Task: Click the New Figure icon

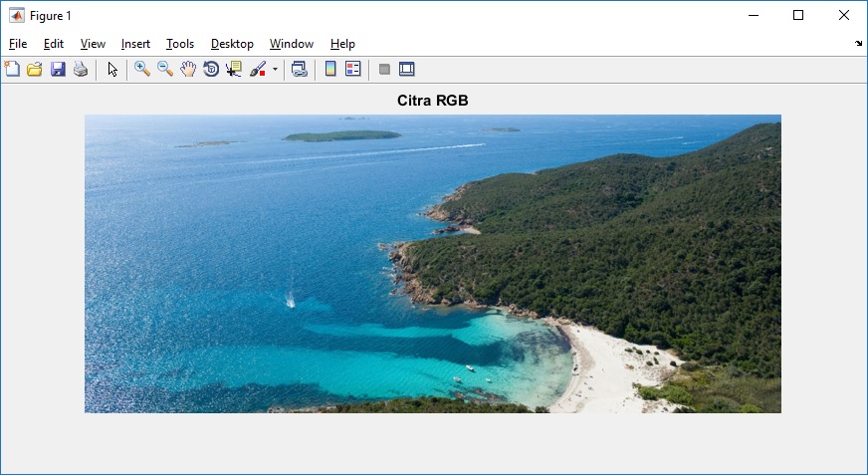Action: (12, 69)
